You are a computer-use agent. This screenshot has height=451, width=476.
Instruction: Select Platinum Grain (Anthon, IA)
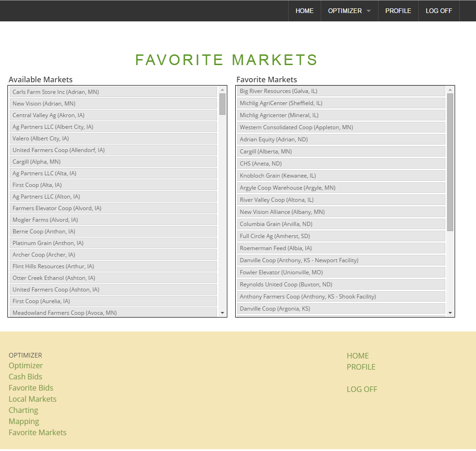[x=113, y=243]
